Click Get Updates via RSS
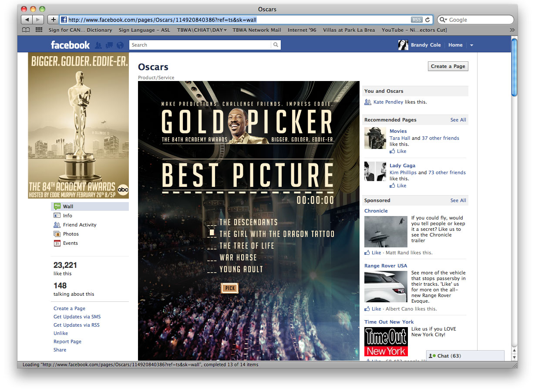The image size is (535, 392). [x=77, y=325]
